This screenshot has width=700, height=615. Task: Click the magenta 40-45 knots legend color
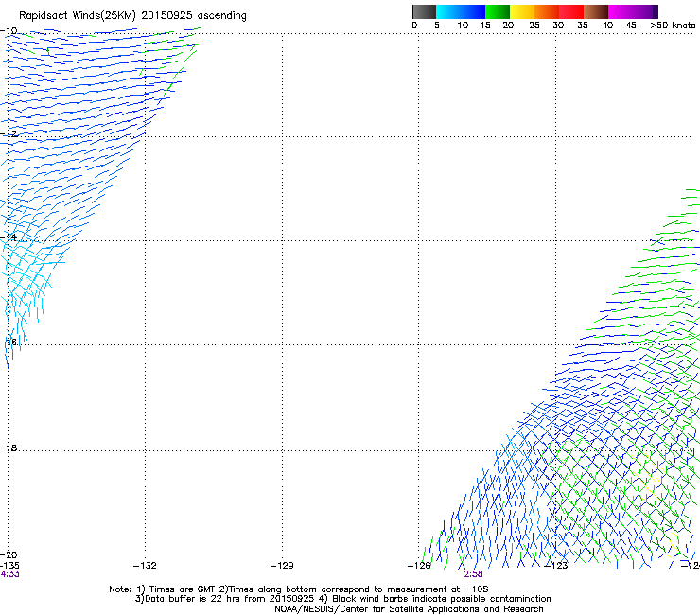tap(621, 11)
